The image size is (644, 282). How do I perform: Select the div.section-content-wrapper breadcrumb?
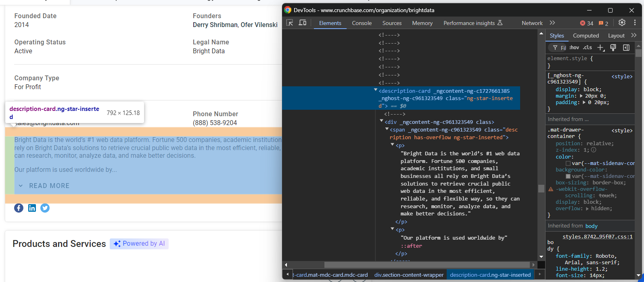(409, 275)
